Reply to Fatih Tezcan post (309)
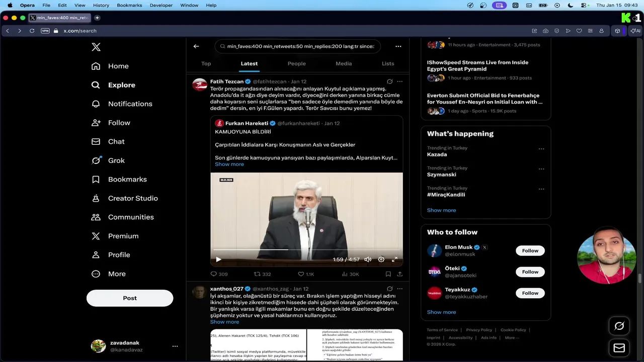 (219, 274)
